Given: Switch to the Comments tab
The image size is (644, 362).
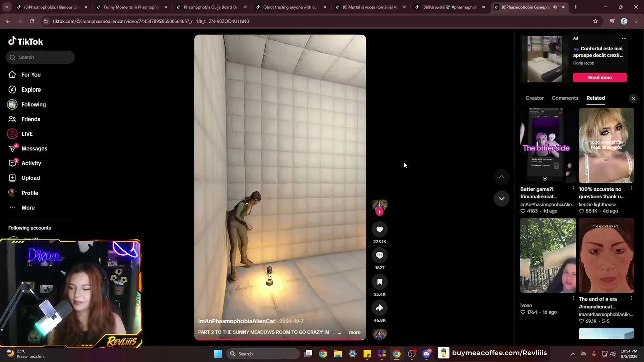Looking at the screenshot, I should (565, 98).
